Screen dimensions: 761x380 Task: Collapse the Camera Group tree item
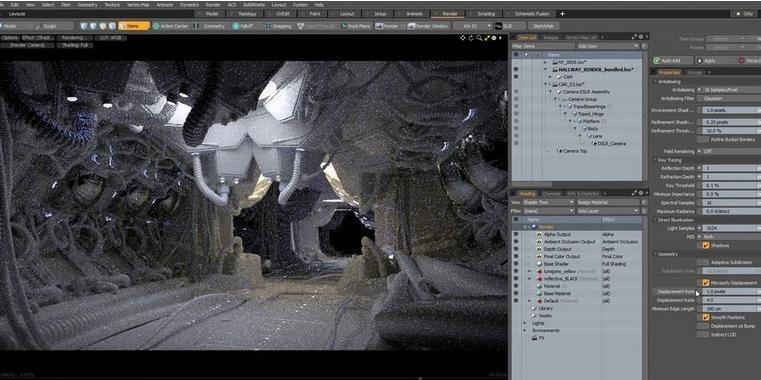tap(555, 99)
